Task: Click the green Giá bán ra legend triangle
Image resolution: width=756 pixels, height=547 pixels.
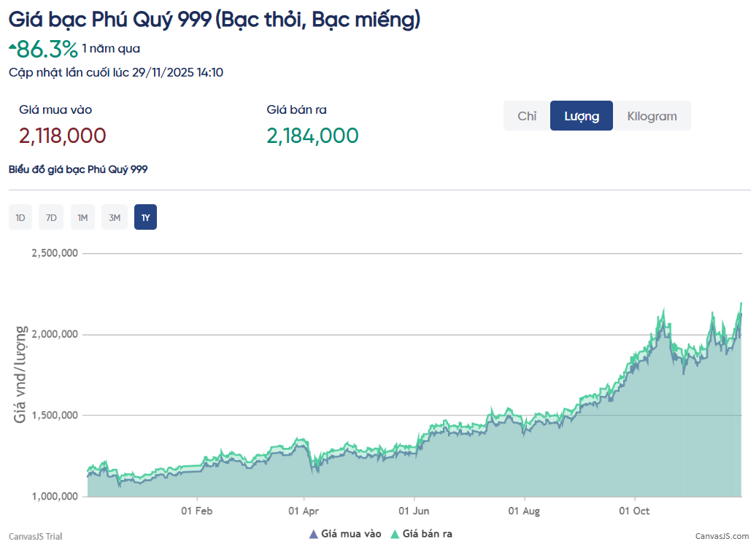Action: pyautogui.click(x=395, y=534)
